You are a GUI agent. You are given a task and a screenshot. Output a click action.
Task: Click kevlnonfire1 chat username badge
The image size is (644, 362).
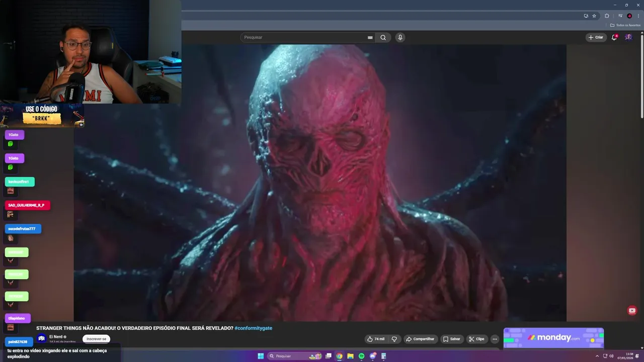pyautogui.click(x=20, y=182)
